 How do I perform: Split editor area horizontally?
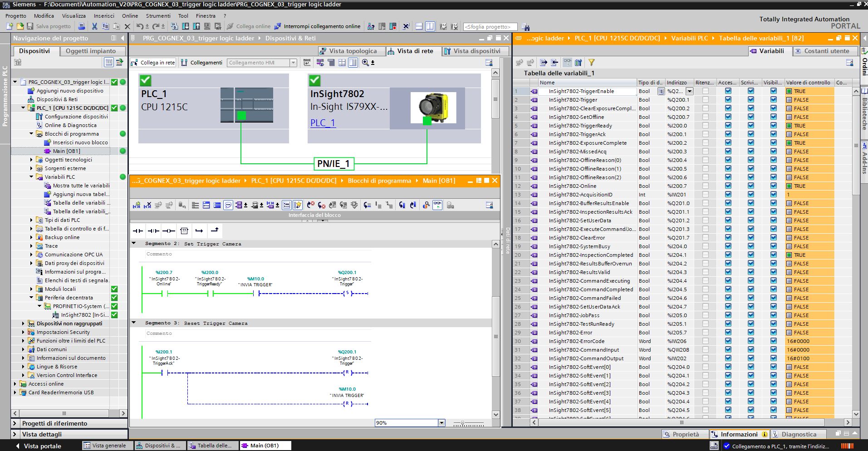point(419,26)
